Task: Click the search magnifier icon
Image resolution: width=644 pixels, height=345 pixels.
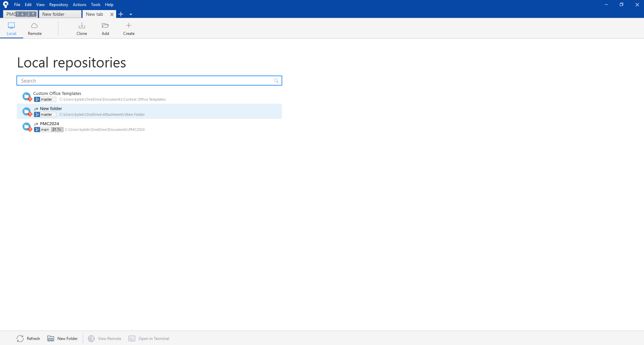Action: point(276,81)
